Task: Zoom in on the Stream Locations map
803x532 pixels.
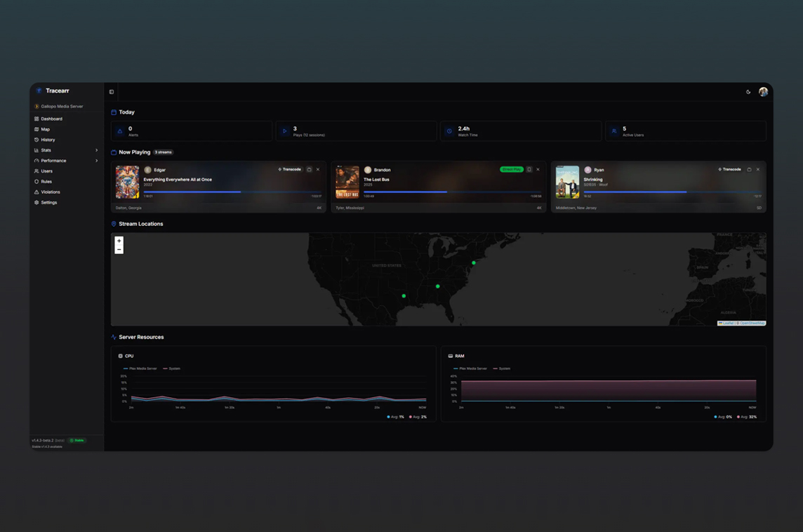Action: coord(119,241)
